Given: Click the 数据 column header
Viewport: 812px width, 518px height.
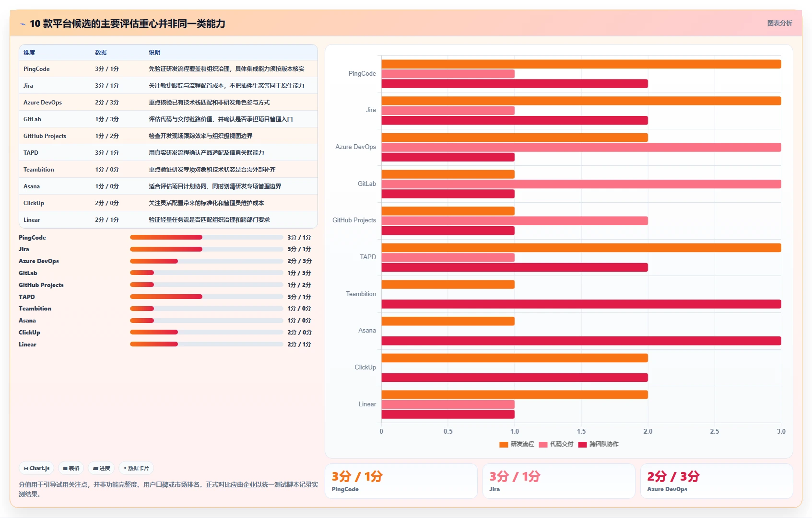Looking at the screenshot, I should pyautogui.click(x=101, y=53).
